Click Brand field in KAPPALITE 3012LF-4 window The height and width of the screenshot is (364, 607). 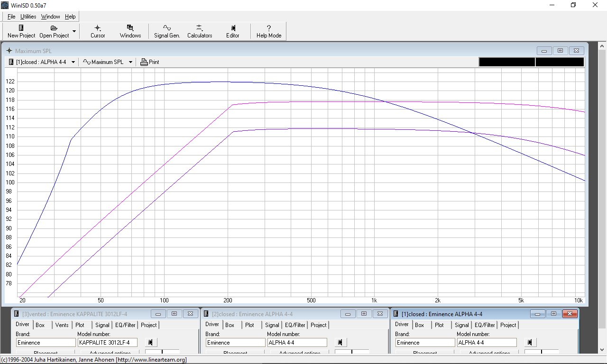[x=46, y=342]
